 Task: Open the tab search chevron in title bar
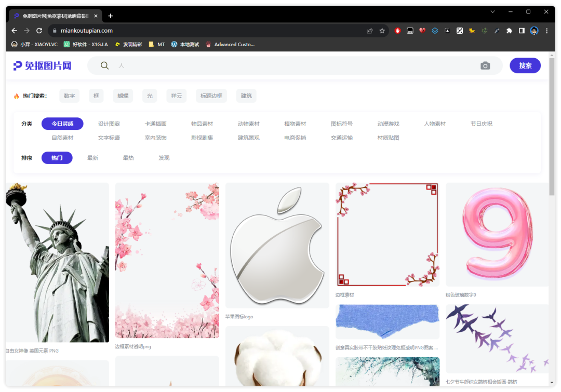(492, 12)
